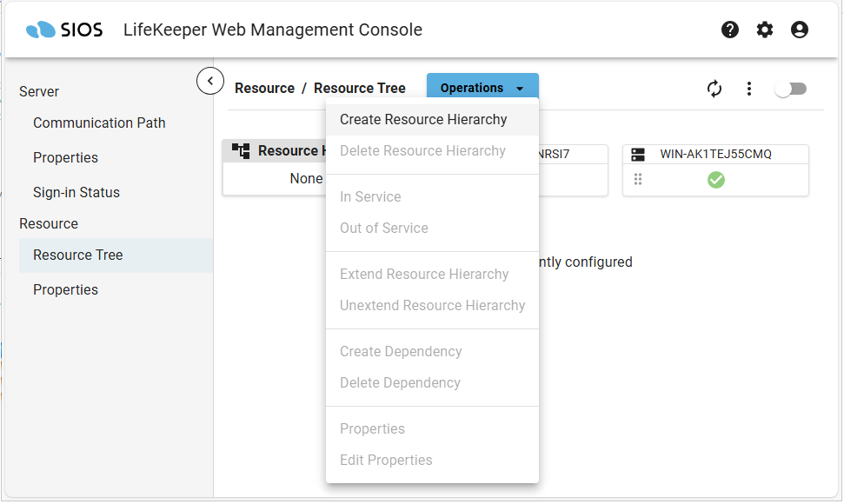Click the green check status icon
844x504 pixels.
(x=716, y=180)
